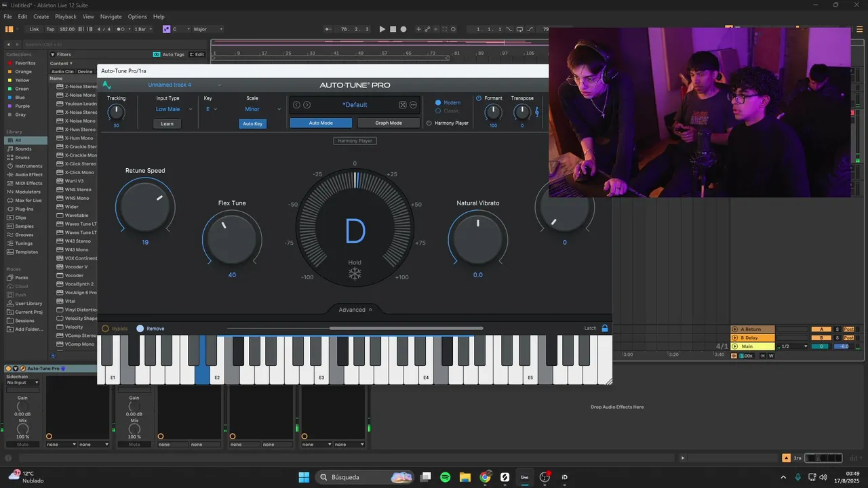This screenshot has width=868, height=488.
Task: Click the key mode C note icon in control bar
Action: 166,29
